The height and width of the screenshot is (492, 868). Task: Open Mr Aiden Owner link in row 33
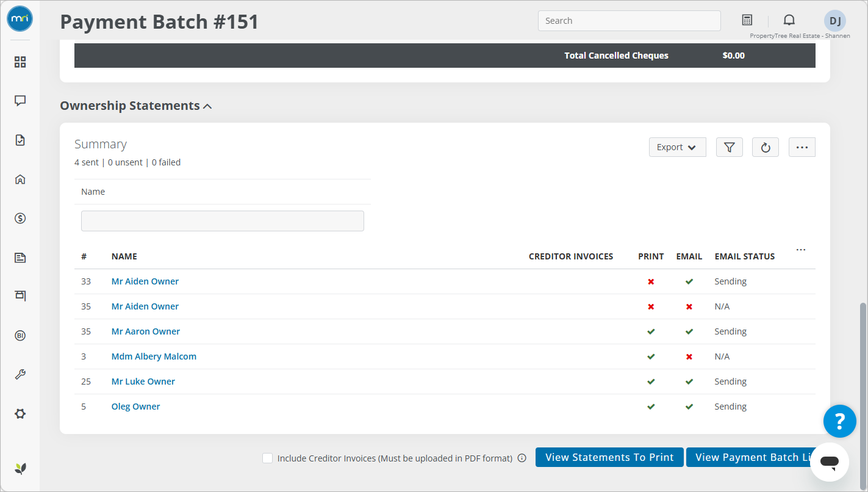(x=145, y=281)
